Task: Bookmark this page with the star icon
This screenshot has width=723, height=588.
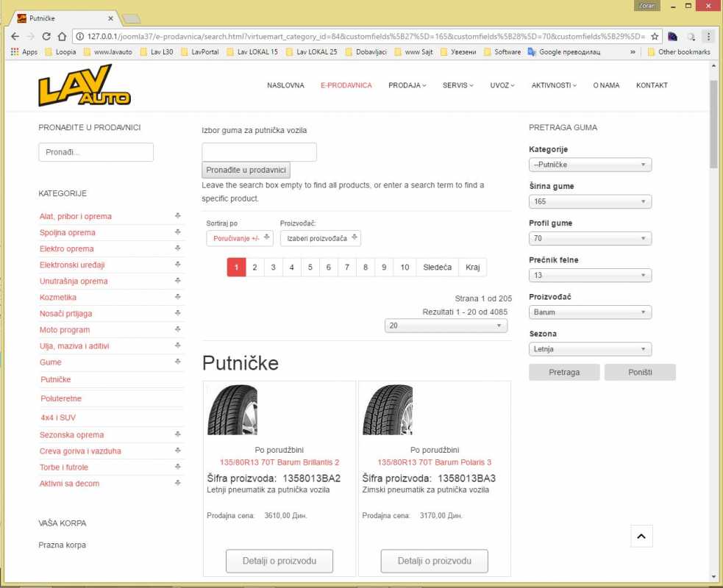Action: [x=655, y=37]
